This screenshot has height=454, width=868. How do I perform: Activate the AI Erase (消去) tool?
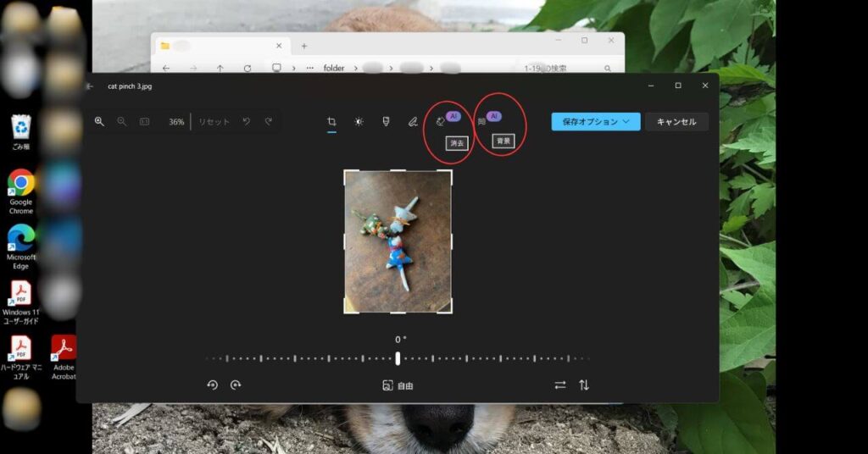pos(440,122)
